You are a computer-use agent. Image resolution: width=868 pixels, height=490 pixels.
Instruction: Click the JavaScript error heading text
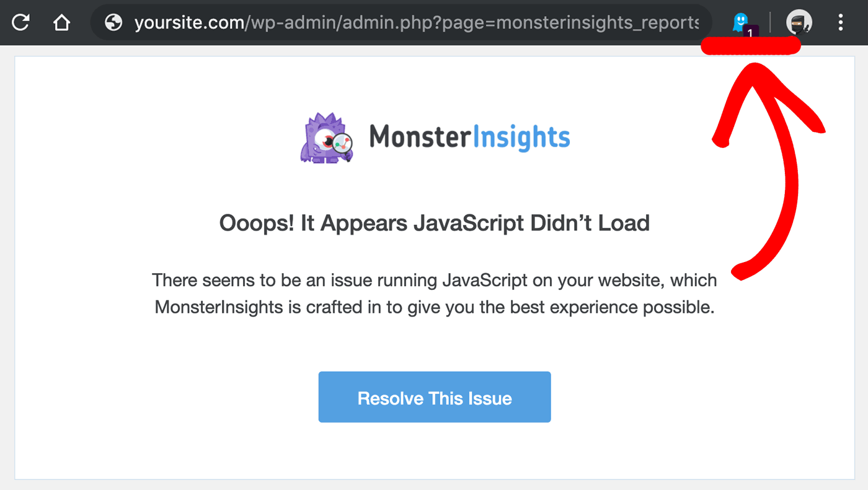[x=434, y=223]
